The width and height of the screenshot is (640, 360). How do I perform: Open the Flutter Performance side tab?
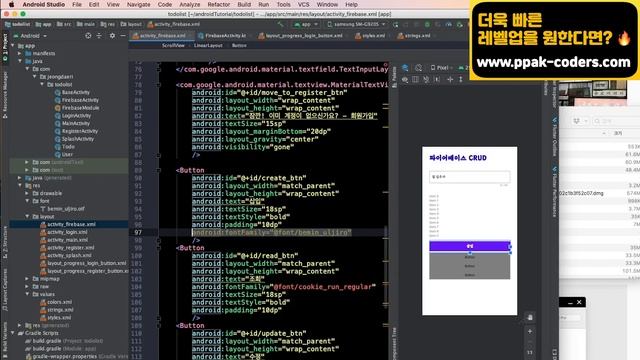point(554,191)
